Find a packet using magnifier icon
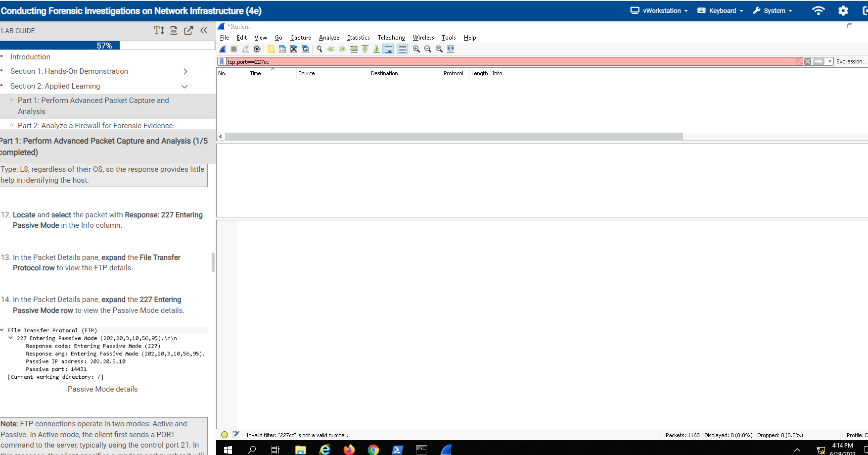Image resolution: width=868 pixels, height=455 pixels. click(320, 49)
